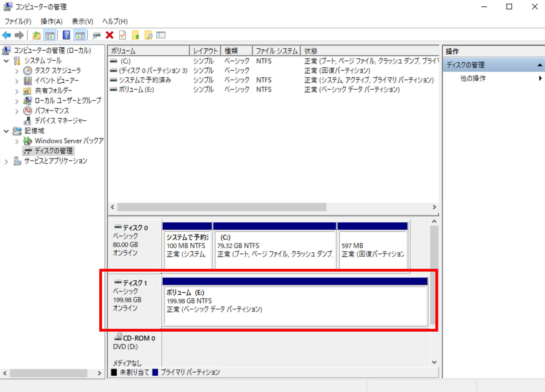Select デバイス マネージャー in tree
Image resolution: width=545 pixels, height=392 pixels.
tap(61, 121)
